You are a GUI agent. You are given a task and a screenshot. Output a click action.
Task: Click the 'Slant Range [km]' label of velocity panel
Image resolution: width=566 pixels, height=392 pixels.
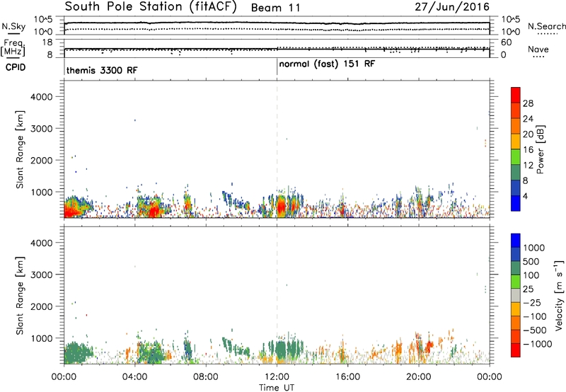point(20,295)
